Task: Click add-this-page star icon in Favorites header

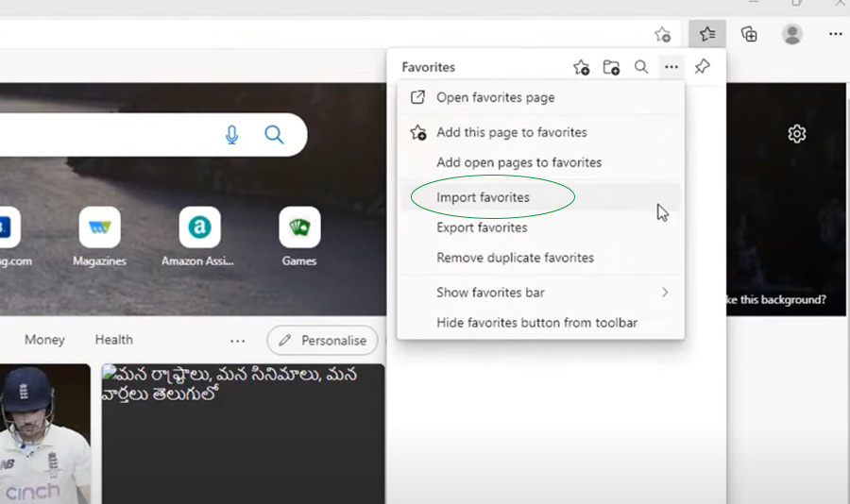Action: [x=581, y=67]
